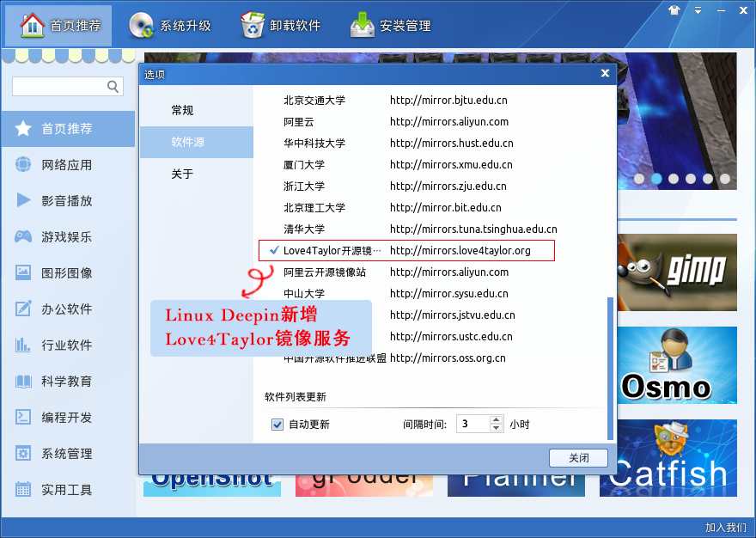
Task: Select the mirrors.jstvu.edu.cn mirror URL
Action: pos(452,315)
